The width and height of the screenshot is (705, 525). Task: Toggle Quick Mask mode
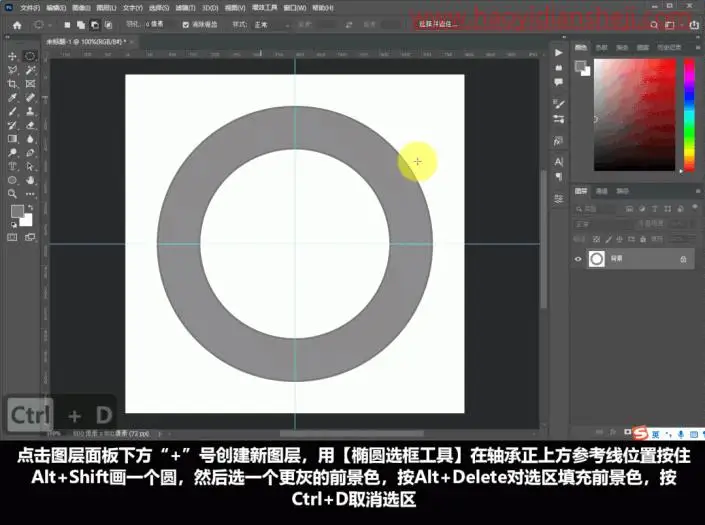click(x=12, y=237)
